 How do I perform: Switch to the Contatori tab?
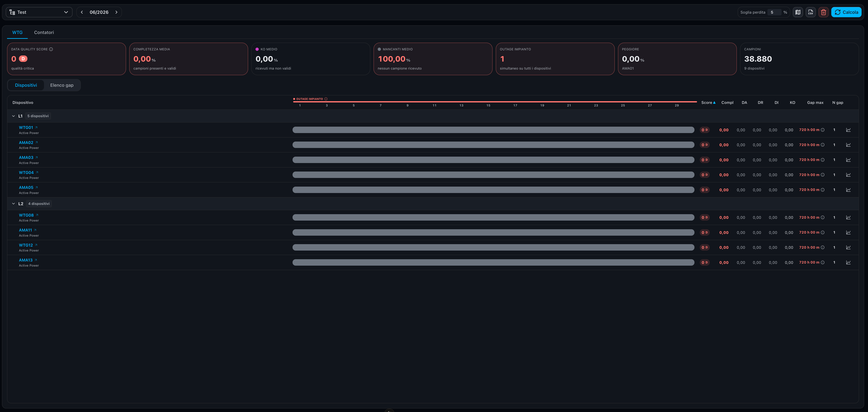click(x=44, y=32)
